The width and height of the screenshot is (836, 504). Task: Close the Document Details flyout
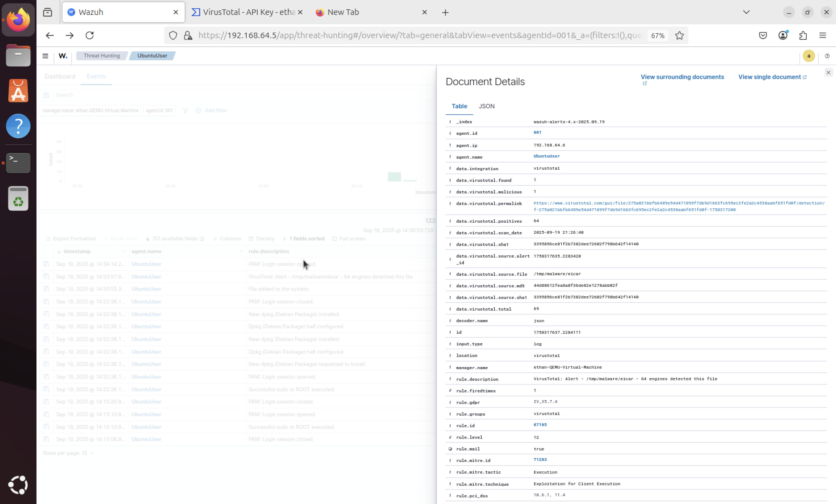coord(828,73)
